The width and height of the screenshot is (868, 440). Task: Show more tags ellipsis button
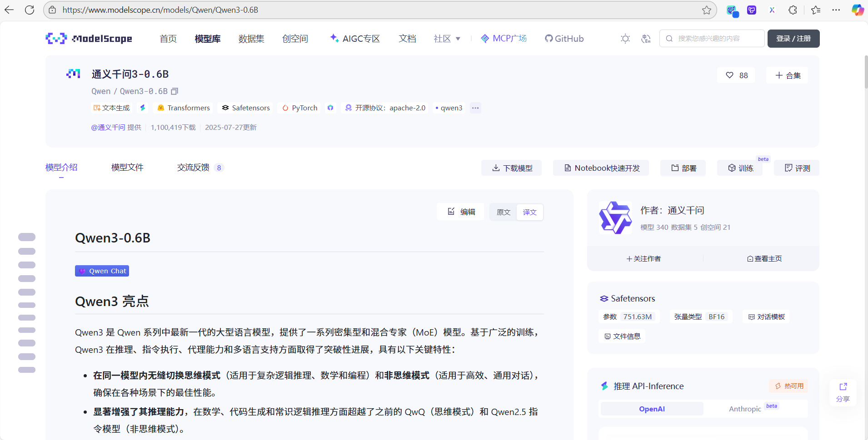[x=475, y=108]
